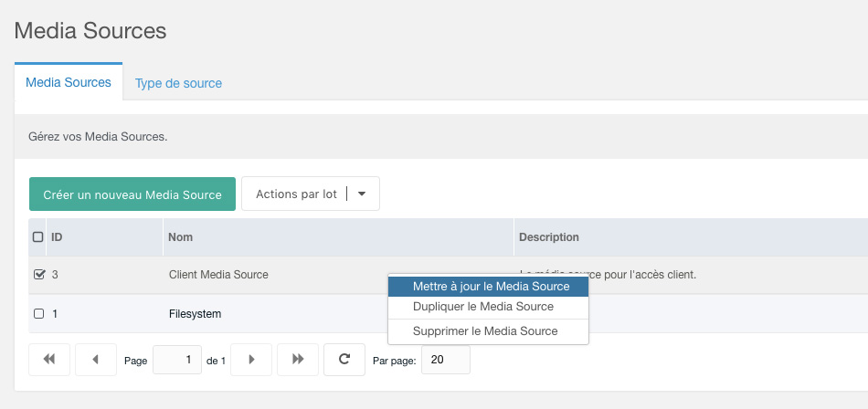Go to the previous page
The height and width of the screenshot is (409, 868).
coord(96,360)
